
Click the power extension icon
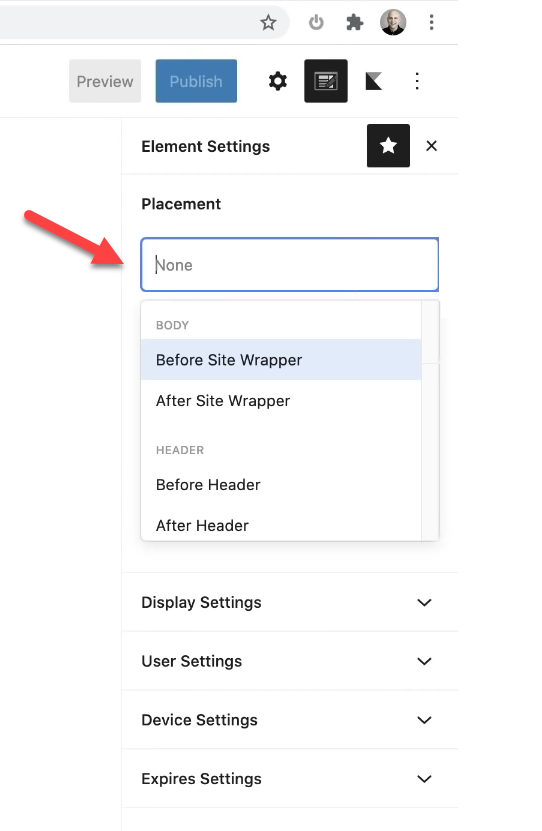316,22
